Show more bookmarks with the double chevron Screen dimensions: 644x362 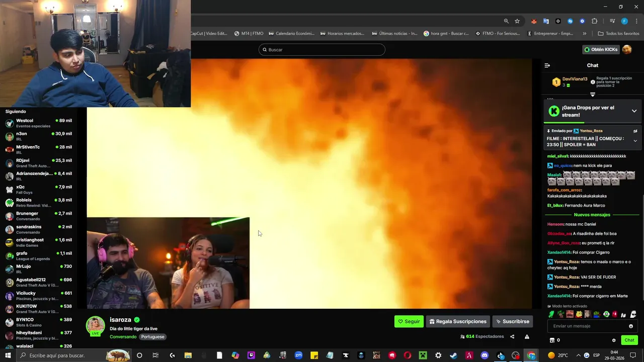pyautogui.click(x=584, y=34)
